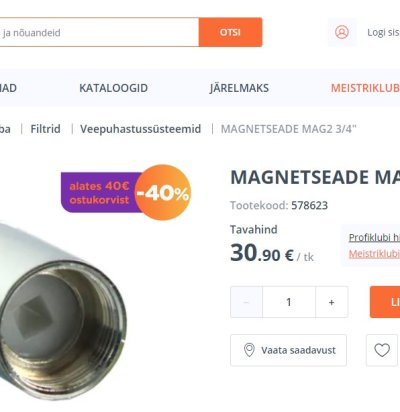
Task: Click the quantity input field
Action: (289, 302)
